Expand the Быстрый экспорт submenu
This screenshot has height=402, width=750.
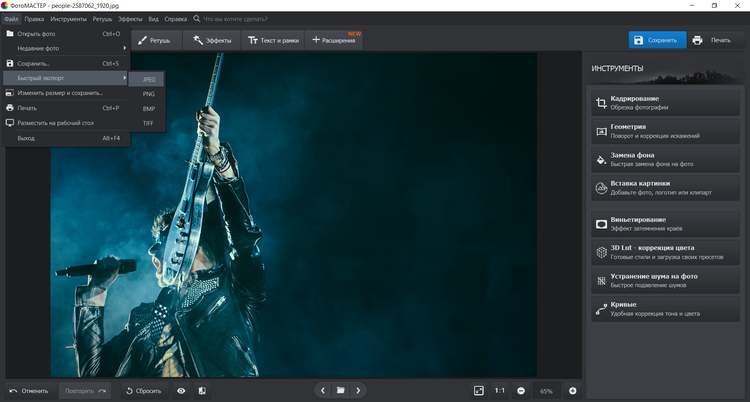point(66,78)
